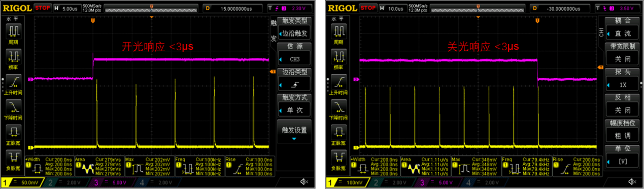Click speaker mute icon on right scope
Viewport: 644px width, 189px height.
point(631,181)
